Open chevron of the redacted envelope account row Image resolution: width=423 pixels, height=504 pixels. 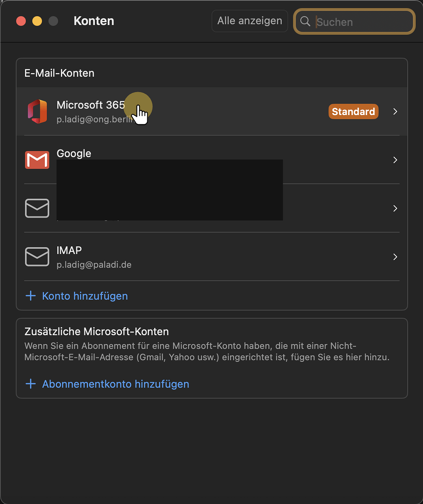(x=395, y=208)
